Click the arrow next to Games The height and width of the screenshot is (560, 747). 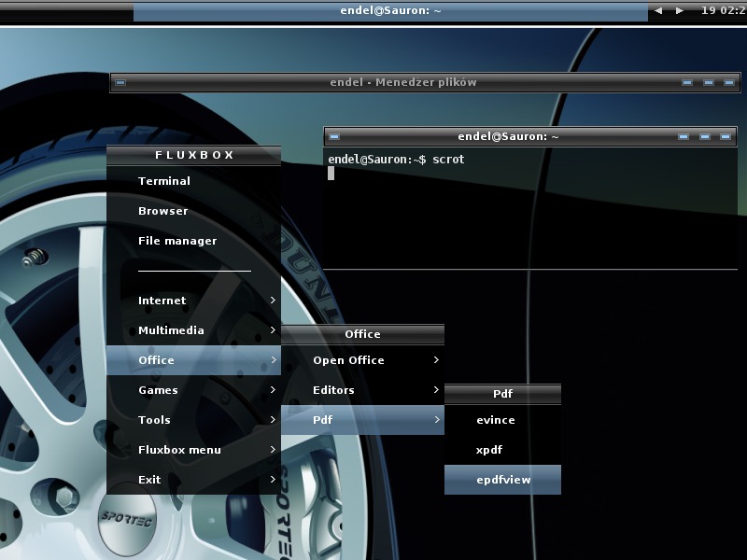(273, 389)
